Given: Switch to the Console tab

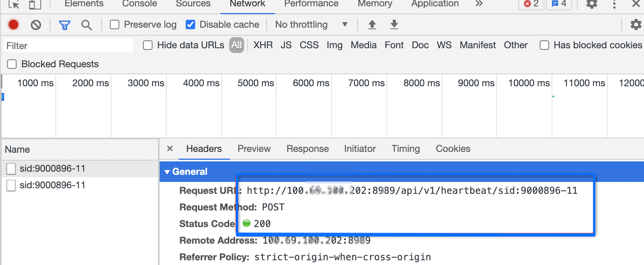Looking at the screenshot, I should point(139,4).
